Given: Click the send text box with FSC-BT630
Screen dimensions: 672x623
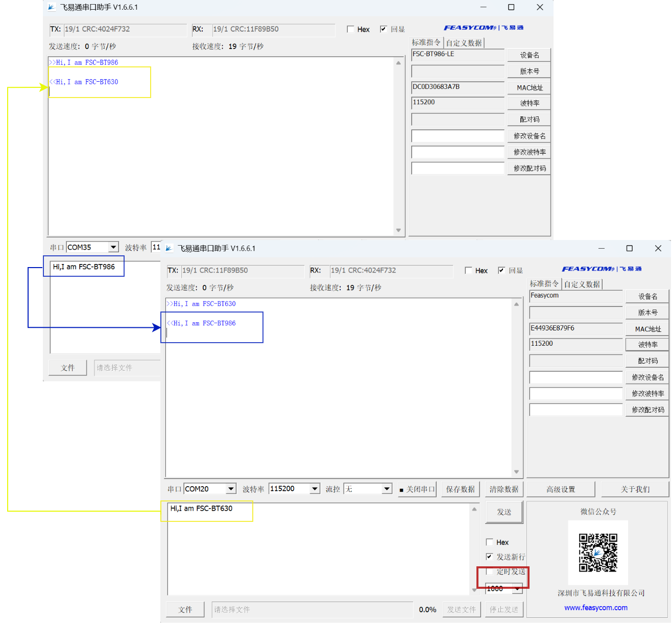Looking at the screenshot, I should [317, 546].
